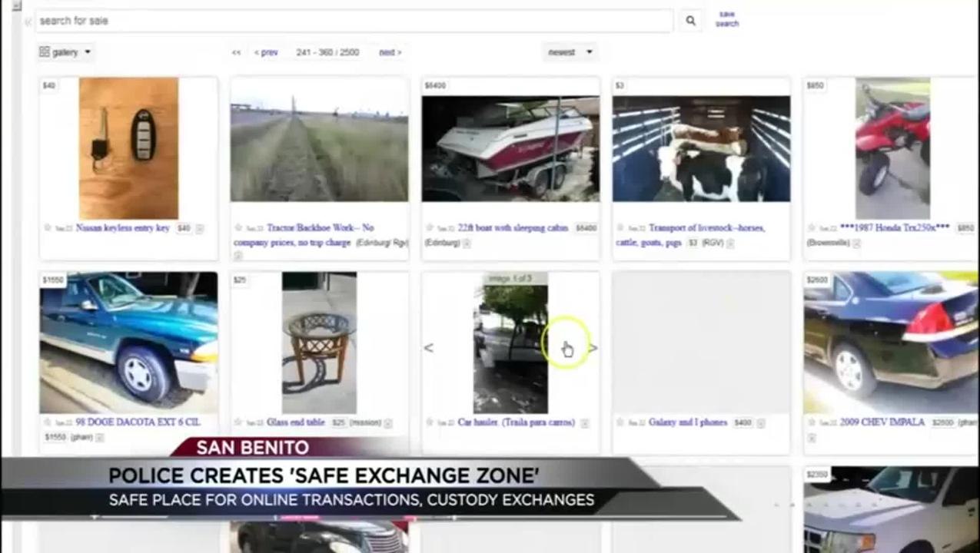Hide the Car hauler posting
The image size is (980, 553).
[x=585, y=423]
